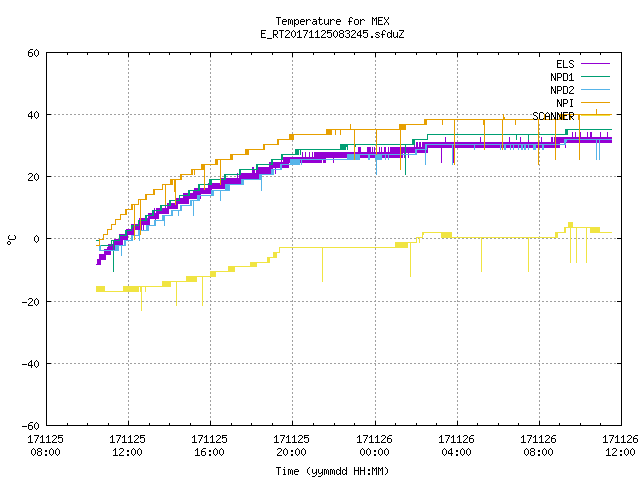Click the x-axis tick label 171125 20:00
The image size is (640, 480).
[x=291, y=446]
